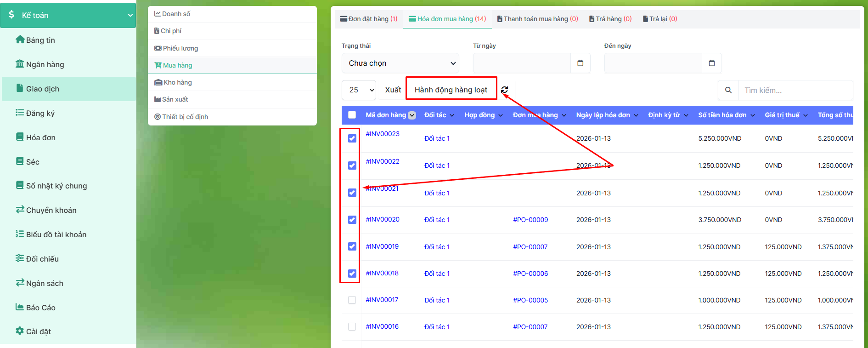Open Bảng tin from the home icon
This screenshot has height=348, width=868.
[20, 40]
